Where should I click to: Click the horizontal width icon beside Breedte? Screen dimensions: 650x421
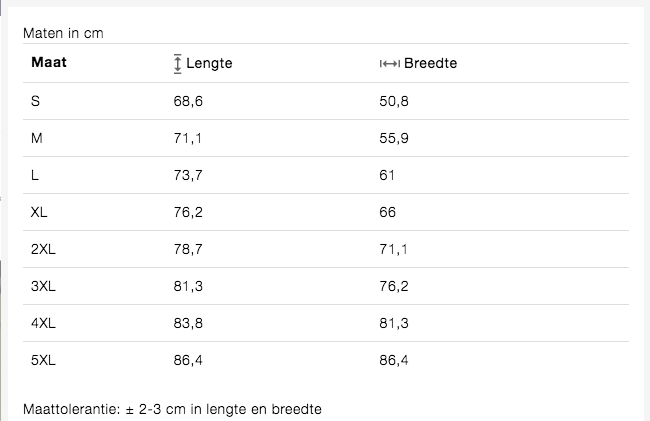390,64
